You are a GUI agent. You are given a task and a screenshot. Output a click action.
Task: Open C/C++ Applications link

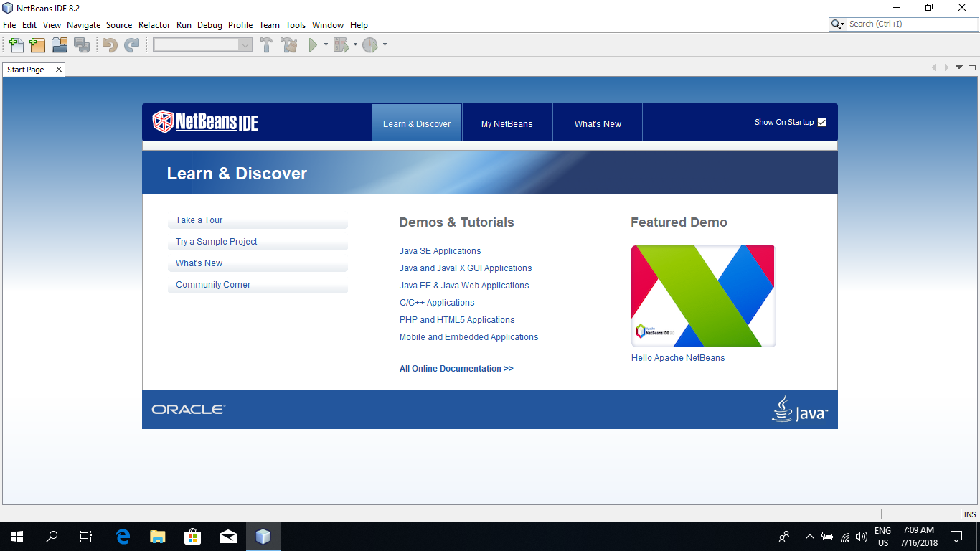[437, 303]
